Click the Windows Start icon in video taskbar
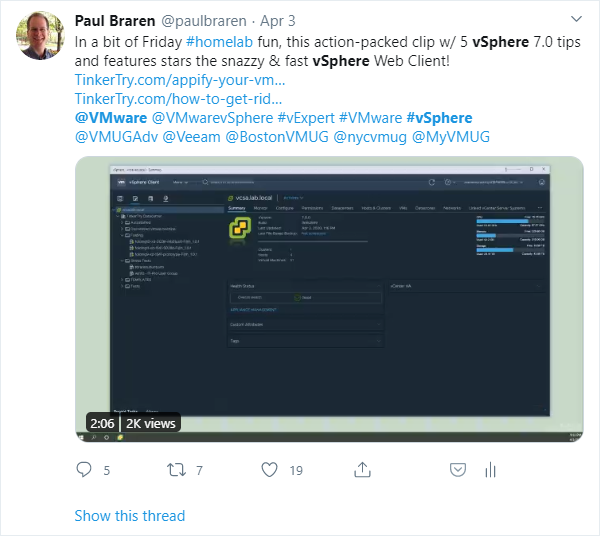600x536 pixels. (x=81, y=437)
